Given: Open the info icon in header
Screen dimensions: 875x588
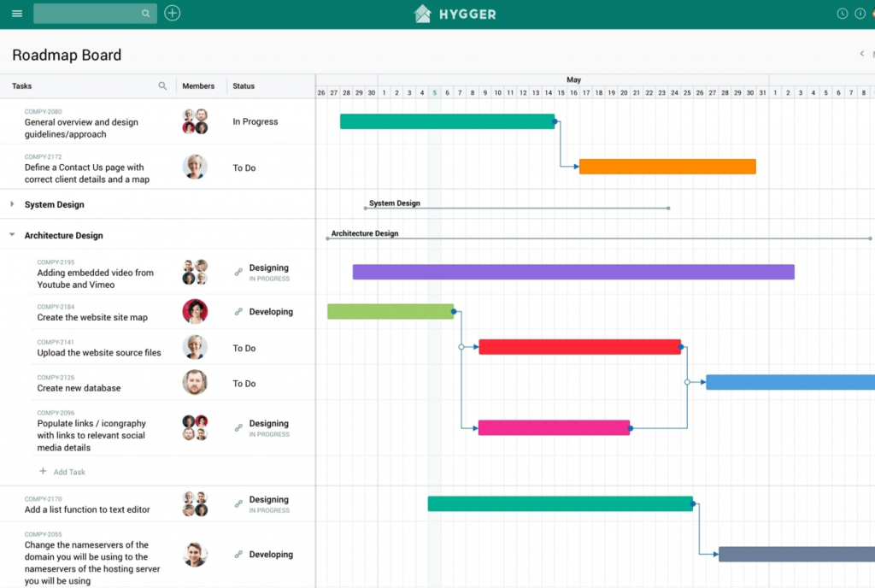Looking at the screenshot, I should (x=860, y=14).
